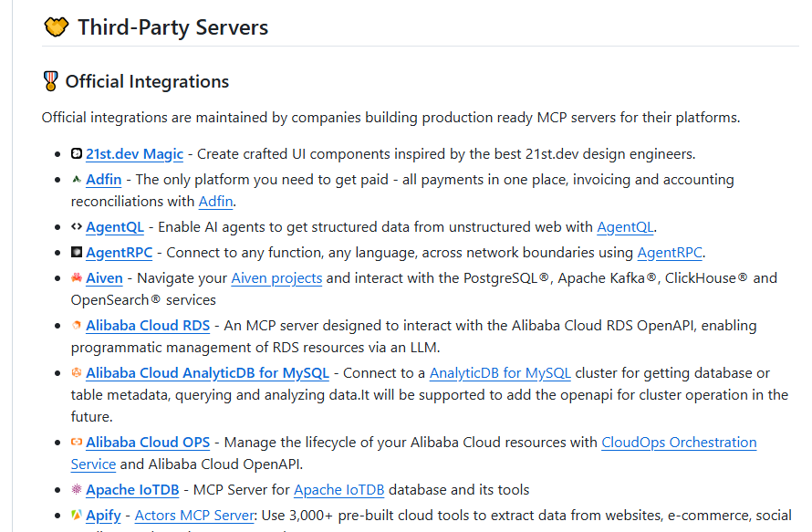Click the 'Official integrations are maintained by' sentence
Viewport: 812px width, 532px height.
pos(391,117)
